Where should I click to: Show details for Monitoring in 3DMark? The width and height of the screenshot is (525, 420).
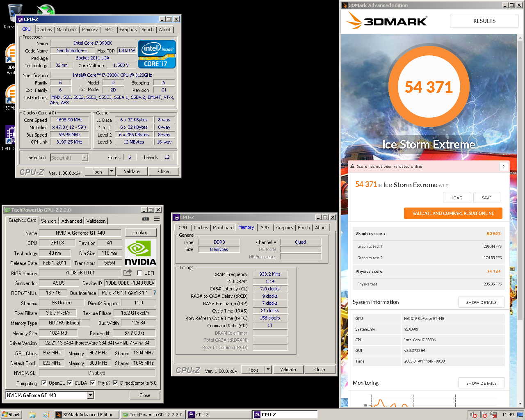(x=481, y=383)
